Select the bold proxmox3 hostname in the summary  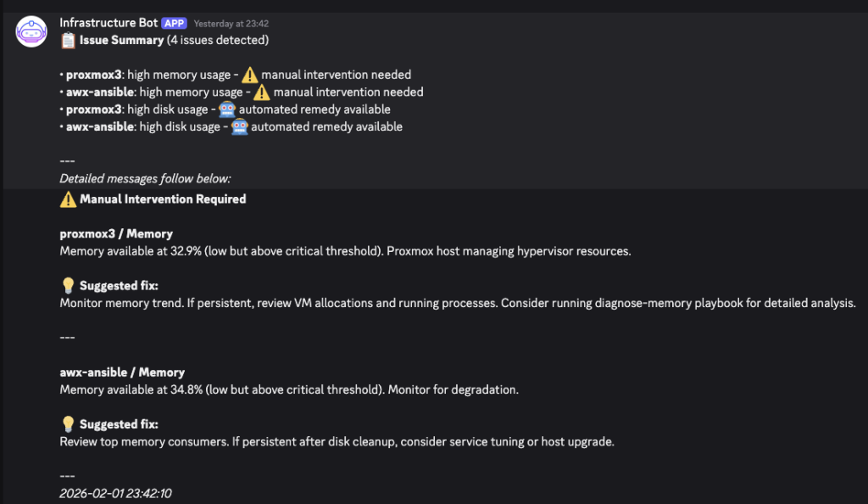(92, 75)
